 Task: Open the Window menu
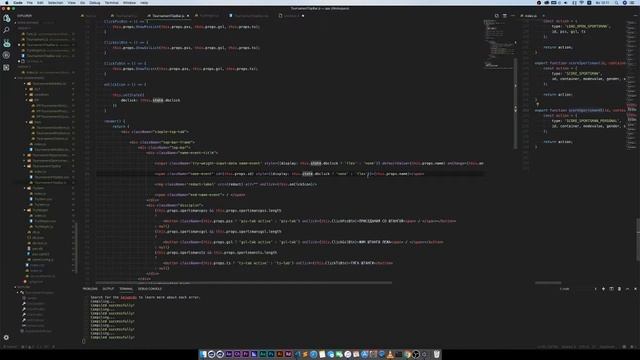(x=129, y=2)
